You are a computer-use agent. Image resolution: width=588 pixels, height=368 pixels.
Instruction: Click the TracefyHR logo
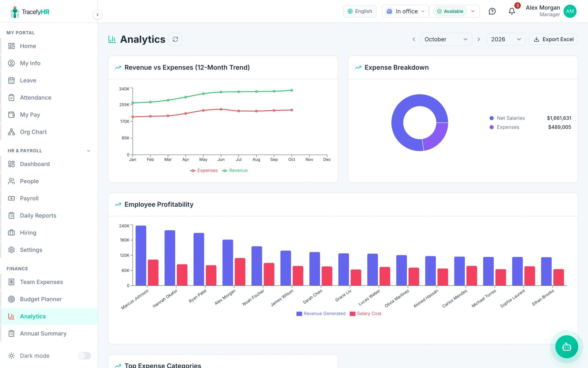pyautogui.click(x=29, y=12)
